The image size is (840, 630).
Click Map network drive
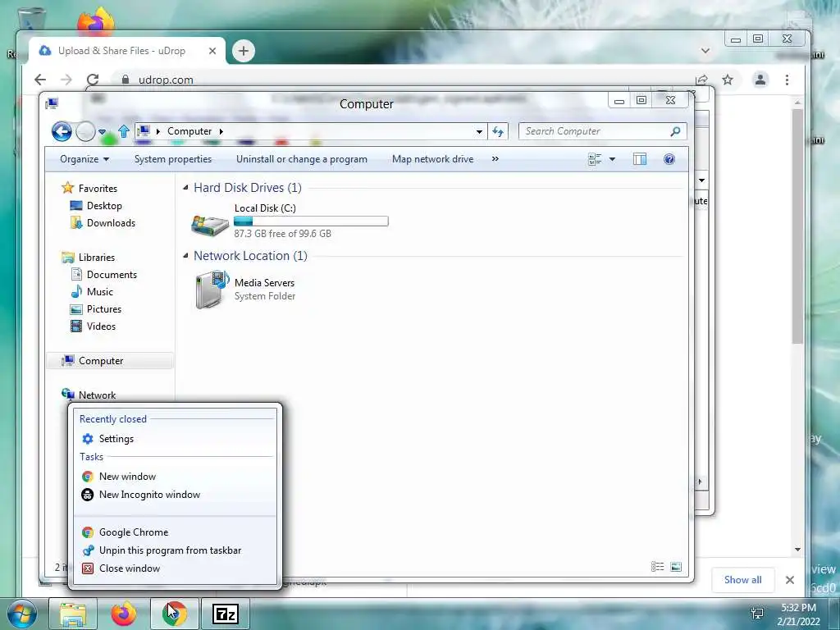coord(432,159)
